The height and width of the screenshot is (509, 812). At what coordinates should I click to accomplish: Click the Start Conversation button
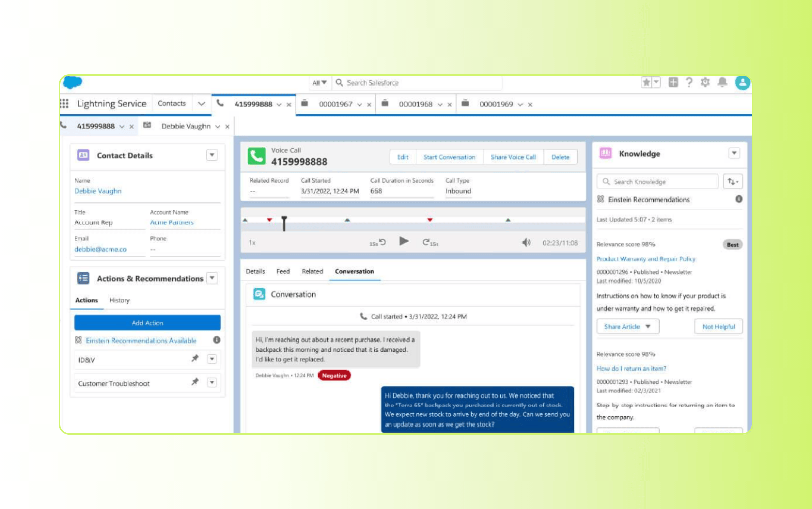[449, 157]
